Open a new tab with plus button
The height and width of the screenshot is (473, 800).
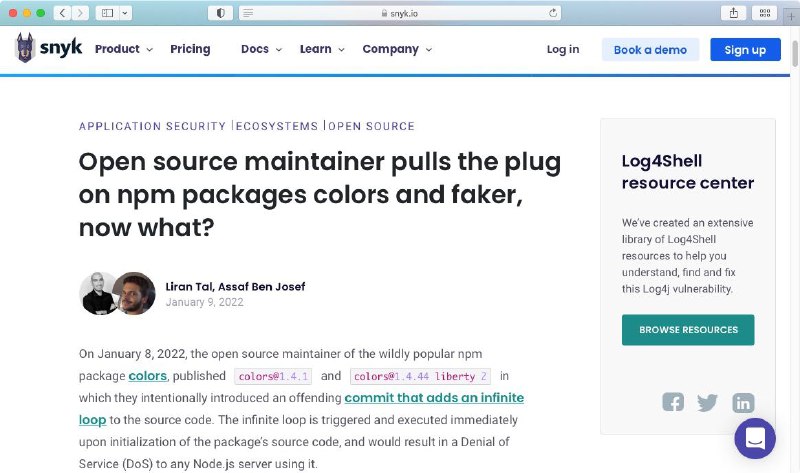791,16
